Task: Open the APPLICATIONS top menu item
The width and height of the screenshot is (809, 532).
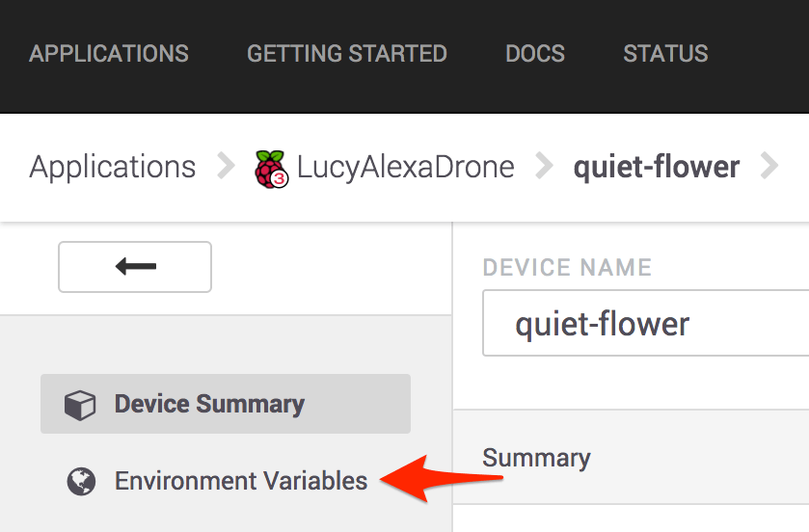Action: pyautogui.click(x=109, y=54)
